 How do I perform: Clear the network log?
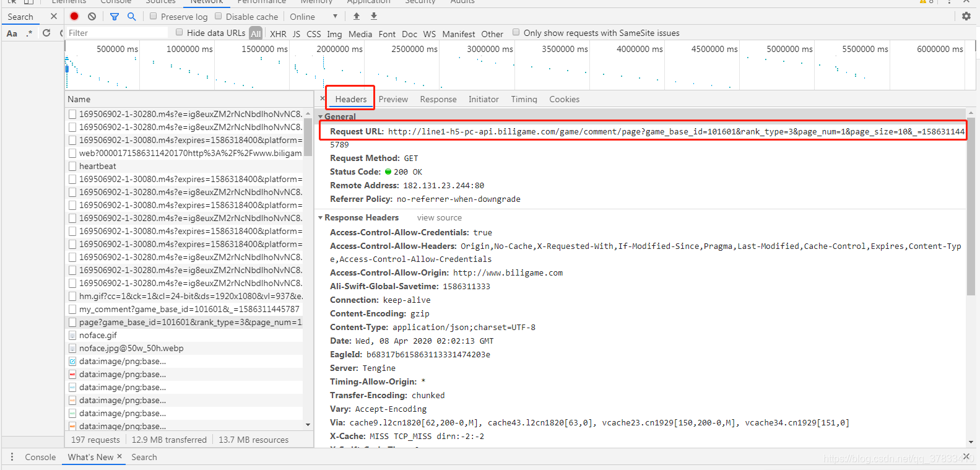pos(92,16)
